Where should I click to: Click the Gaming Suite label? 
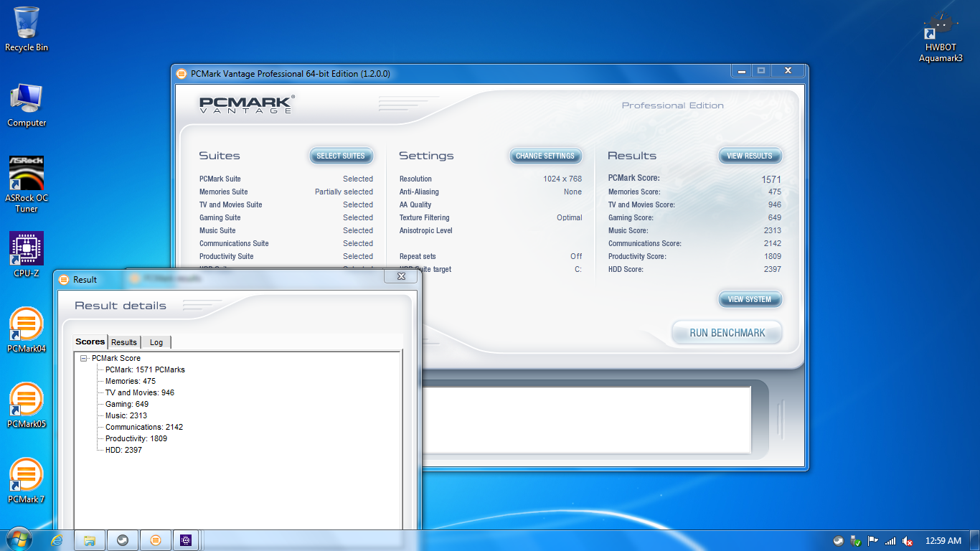(220, 217)
